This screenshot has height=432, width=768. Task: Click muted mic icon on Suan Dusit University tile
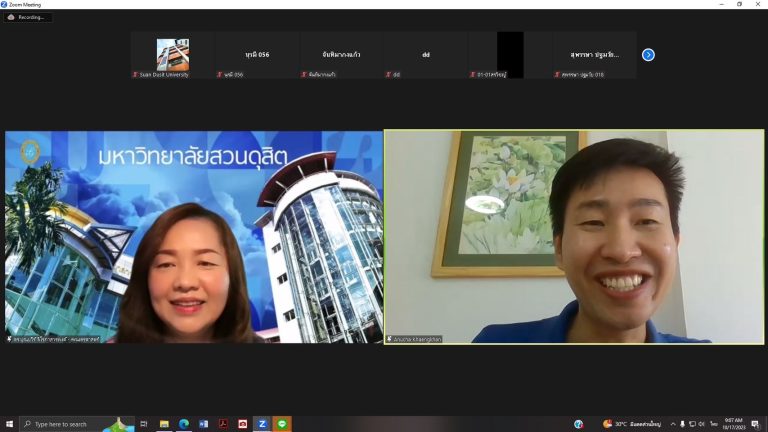click(x=135, y=74)
